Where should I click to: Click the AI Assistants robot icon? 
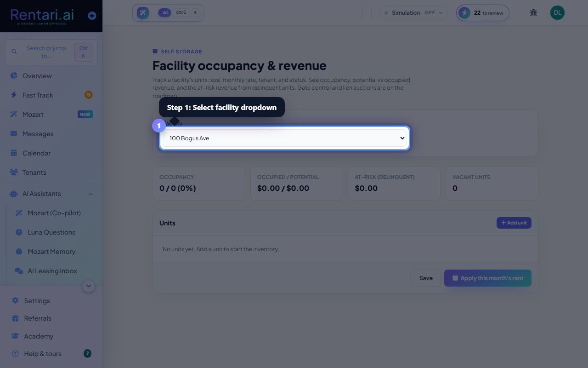point(14,194)
